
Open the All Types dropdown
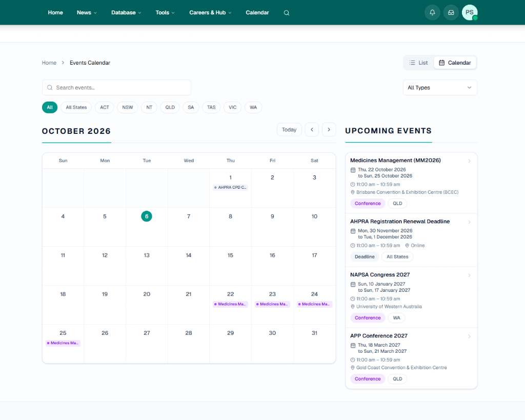point(440,88)
